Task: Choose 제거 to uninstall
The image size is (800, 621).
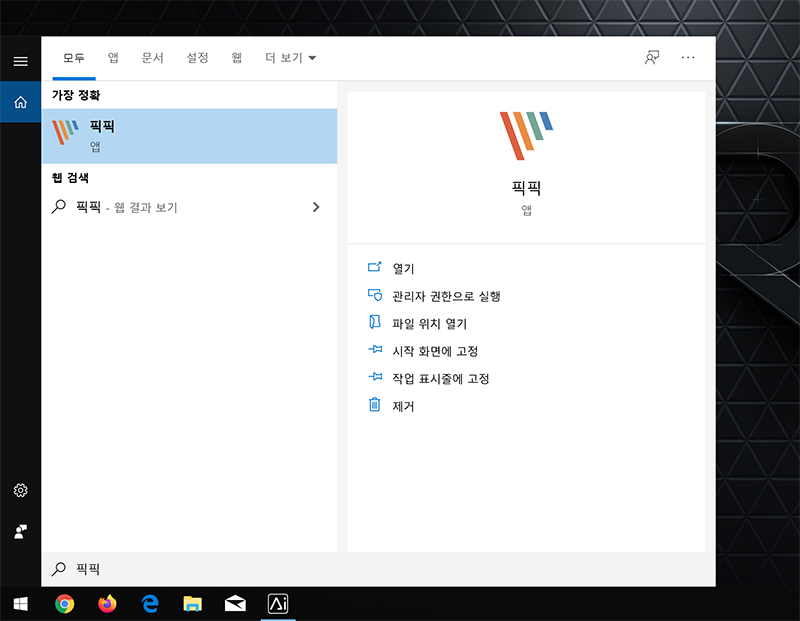Action: pos(403,406)
